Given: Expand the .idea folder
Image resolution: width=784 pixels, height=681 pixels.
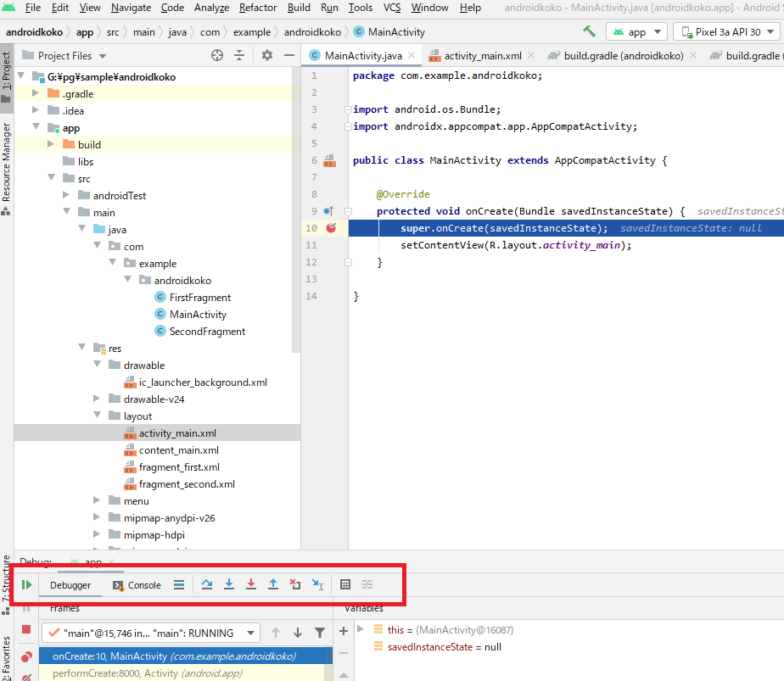Looking at the screenshot, I should 36,110.
